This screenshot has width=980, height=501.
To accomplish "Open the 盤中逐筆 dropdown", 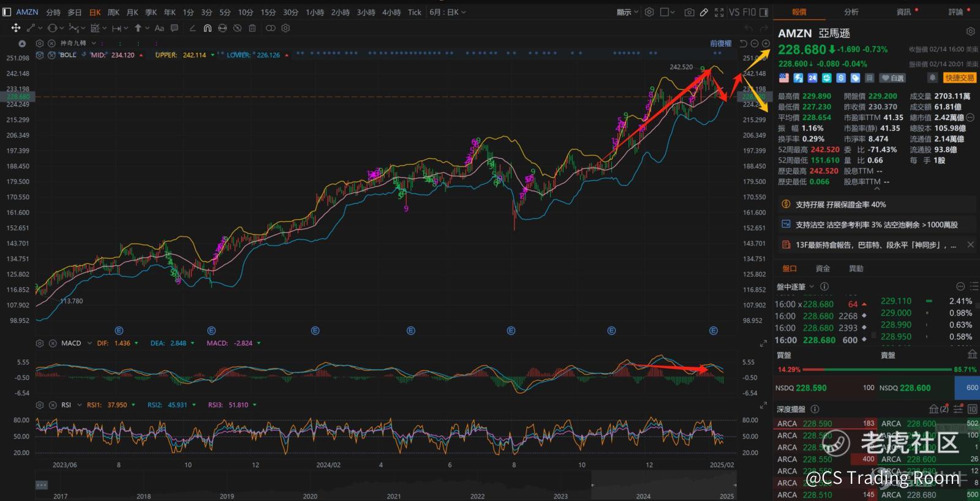I will [796, 287].
